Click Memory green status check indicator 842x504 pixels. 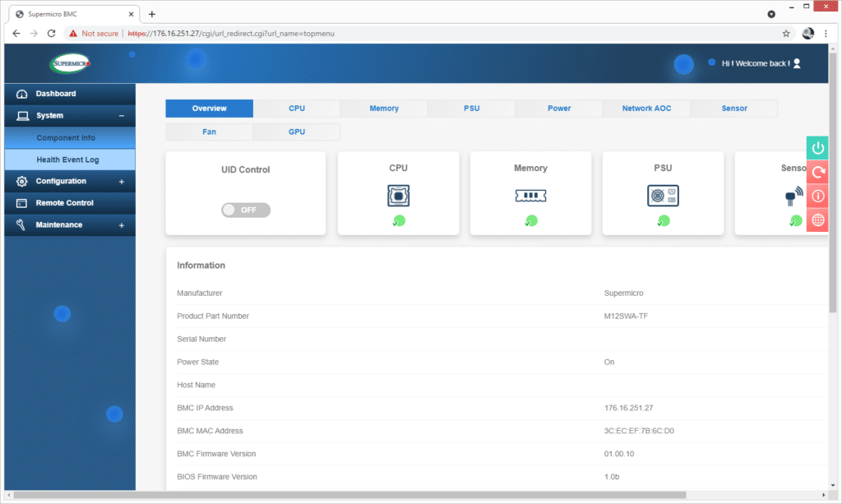pyautogui.click(x=530, y=220)
